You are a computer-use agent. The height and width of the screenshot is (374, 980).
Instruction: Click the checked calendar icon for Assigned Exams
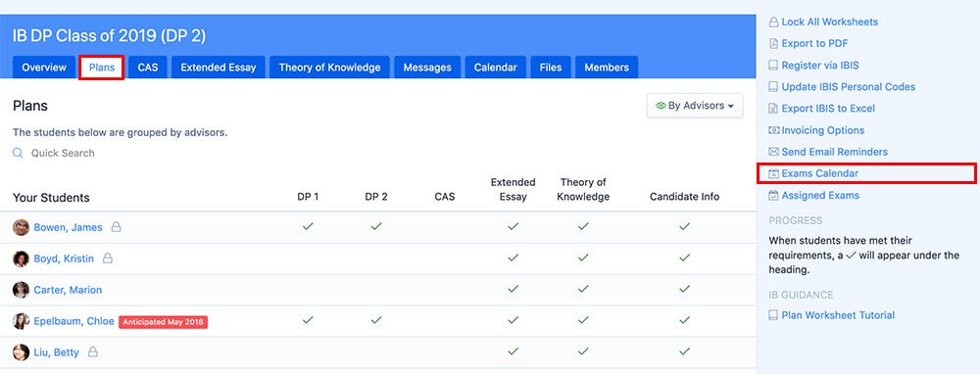[x=774, y=196]
